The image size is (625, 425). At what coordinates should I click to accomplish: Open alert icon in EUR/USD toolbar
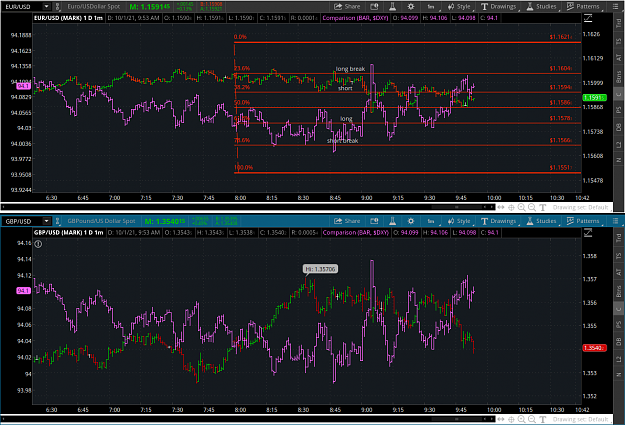click(x=374, y=6)
